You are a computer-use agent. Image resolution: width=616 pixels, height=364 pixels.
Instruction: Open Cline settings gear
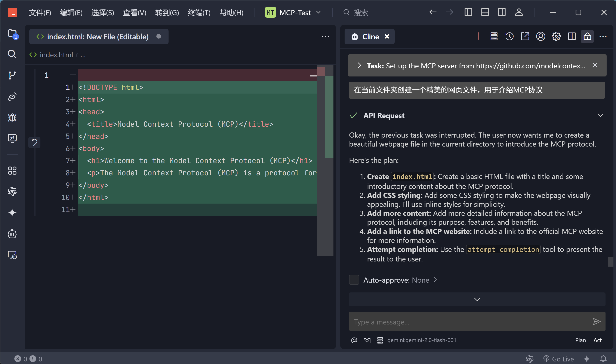coord(556,37)
